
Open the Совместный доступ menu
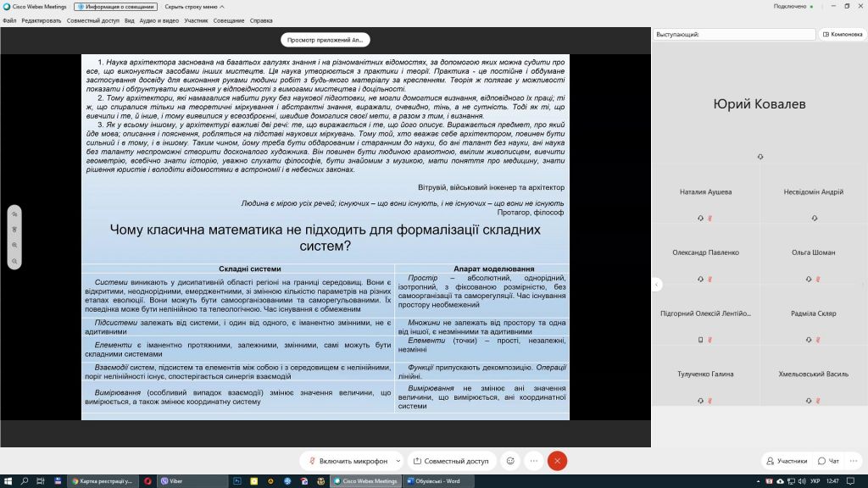coord(93,20)
